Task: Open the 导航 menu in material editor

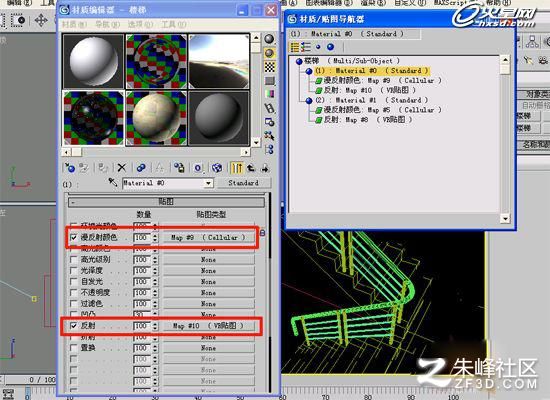Action: point(107,24)
